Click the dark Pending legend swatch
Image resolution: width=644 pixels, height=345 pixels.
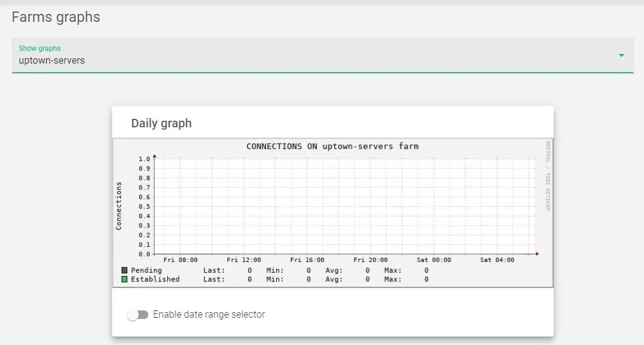(124, 270)
